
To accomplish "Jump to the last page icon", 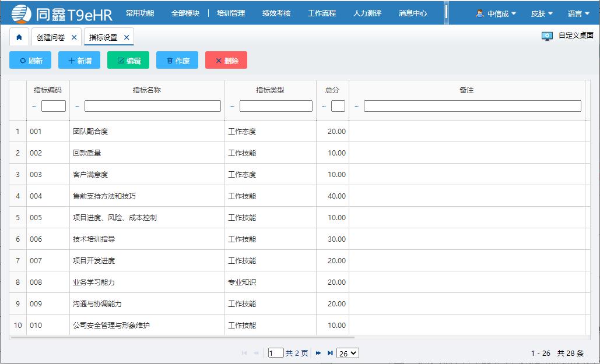I will 330,352.
